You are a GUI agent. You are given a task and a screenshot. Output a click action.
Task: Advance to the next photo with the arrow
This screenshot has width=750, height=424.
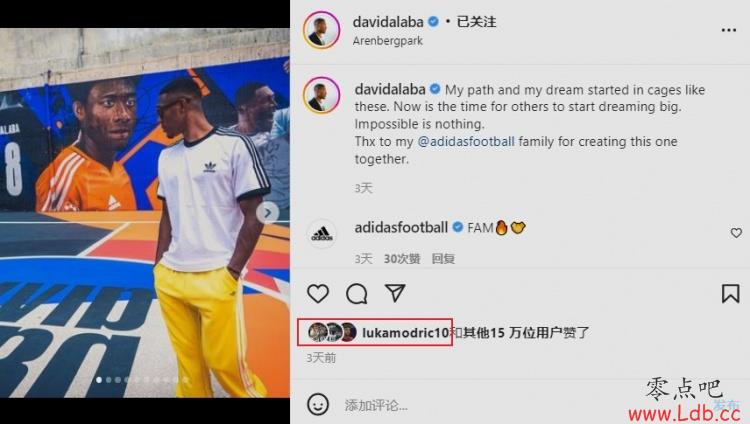(268, 212)
